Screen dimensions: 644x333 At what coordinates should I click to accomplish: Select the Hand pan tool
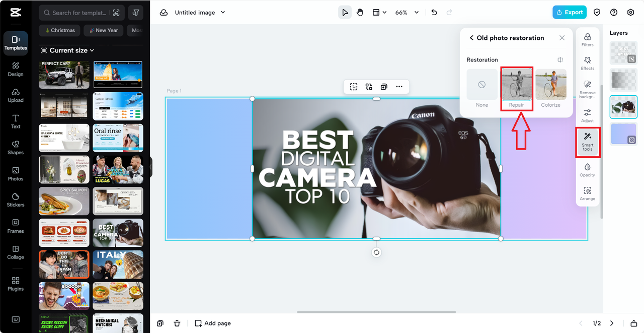tap(360, 13)
